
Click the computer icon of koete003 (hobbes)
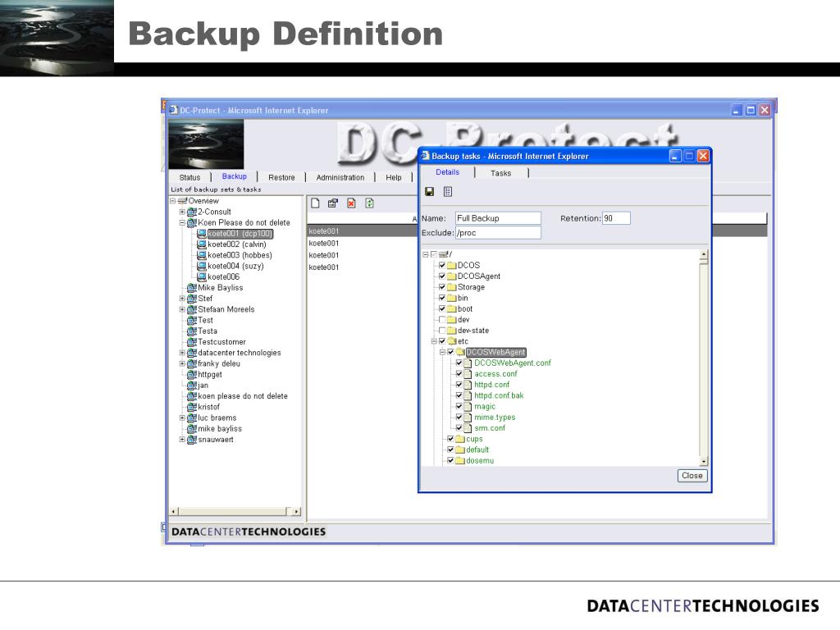[202, 255]
